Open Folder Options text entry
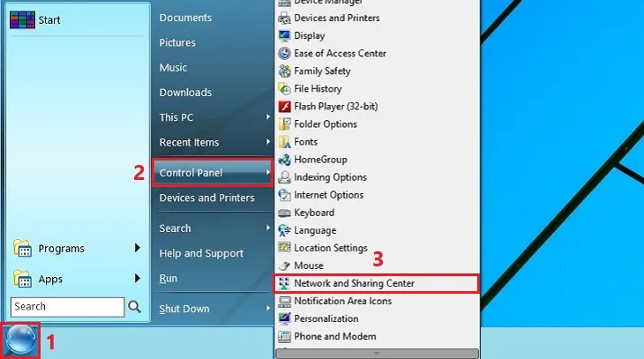This screenshot has height=359, width=644. [326, 124]
